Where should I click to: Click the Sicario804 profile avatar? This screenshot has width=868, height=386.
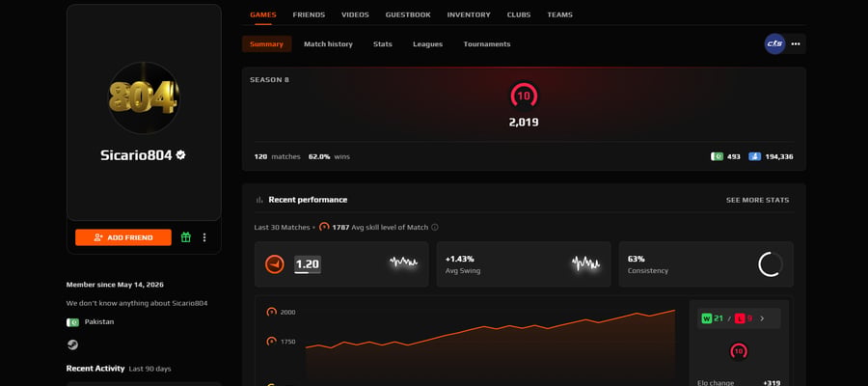click(144, 98)
